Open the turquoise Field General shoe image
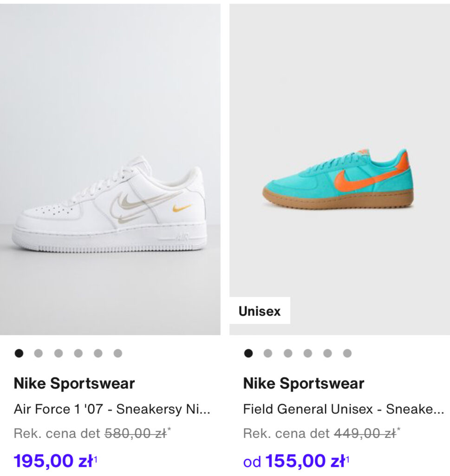 pos(339,169)
